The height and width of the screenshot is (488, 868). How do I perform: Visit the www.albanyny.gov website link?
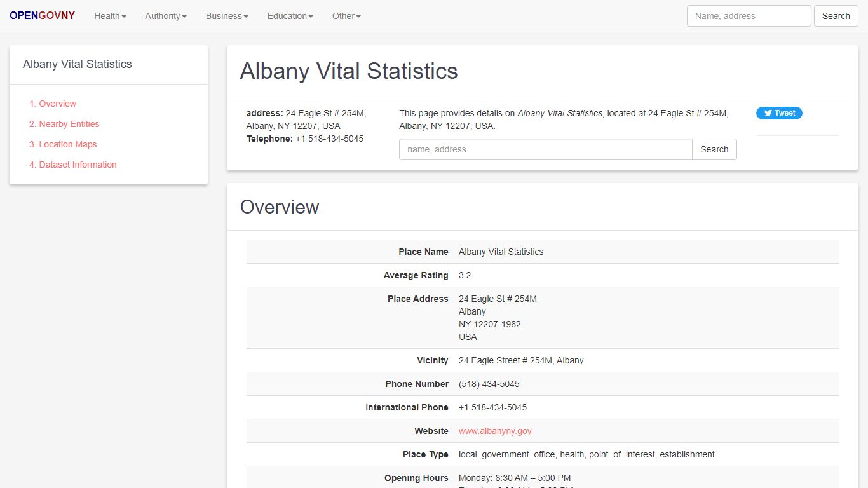(x=495, y=431)
